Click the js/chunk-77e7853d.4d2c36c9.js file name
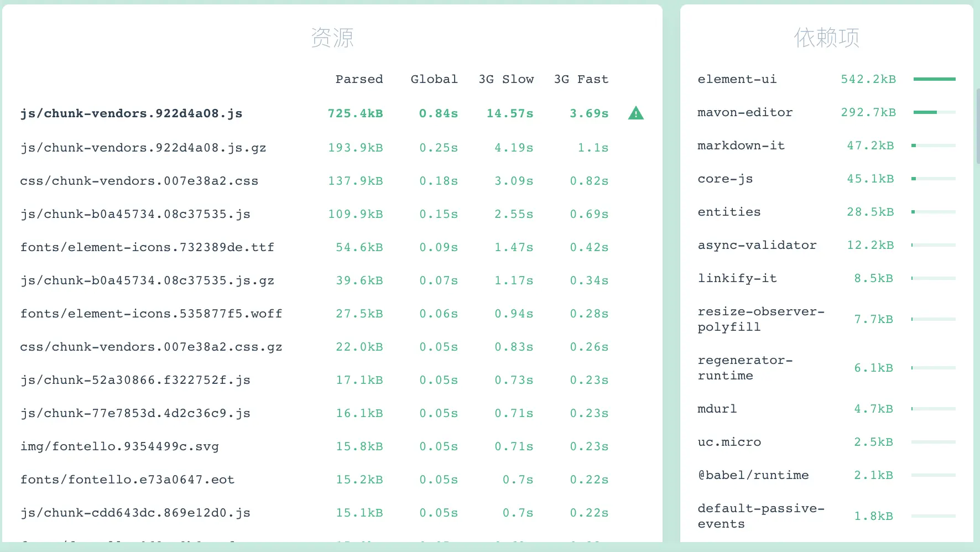 [x=135, y=413]
